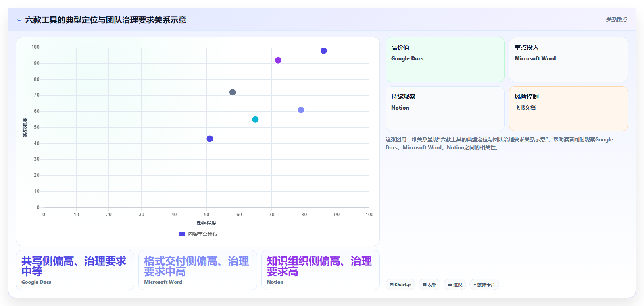644x306 pixels.
Task: Click the chart title 六款工具的典型定位与团队治理要求关系示意
Action: [106, 20]
